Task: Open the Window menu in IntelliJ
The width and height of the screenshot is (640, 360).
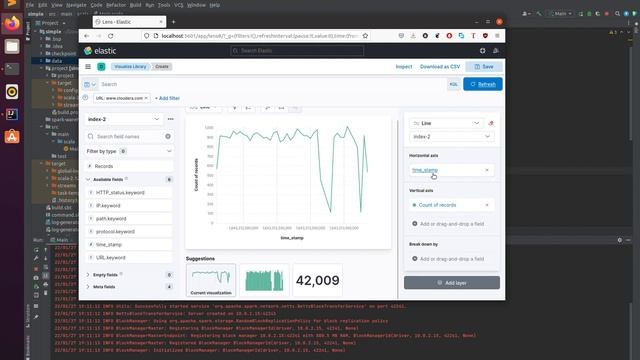Action: 196,5
